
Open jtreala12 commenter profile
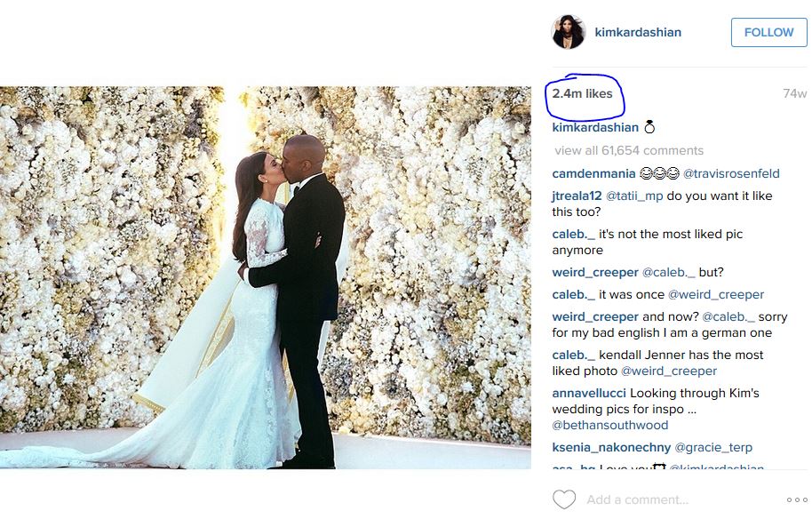click(577, 196)
